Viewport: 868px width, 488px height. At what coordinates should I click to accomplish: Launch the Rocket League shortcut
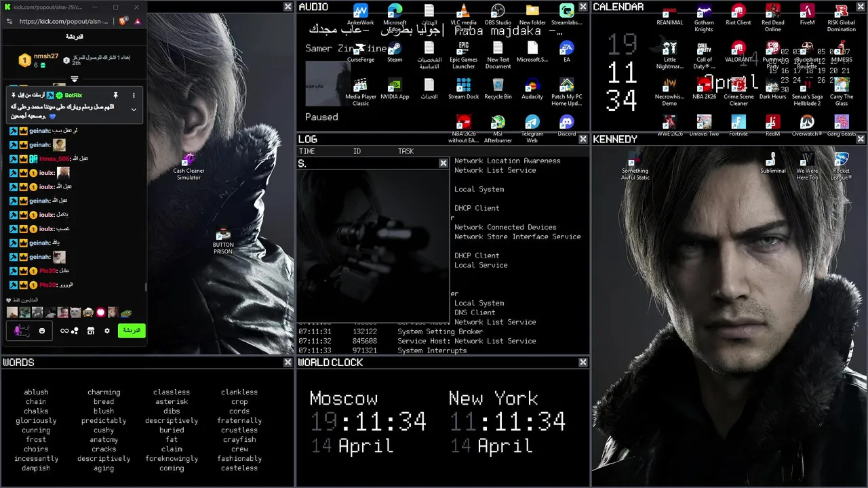coord(842,166)
